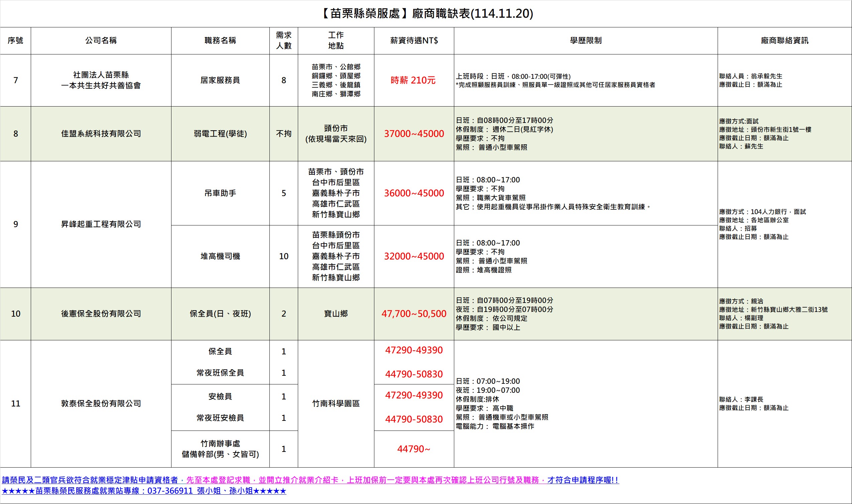852x504 pixels.
Task: Click the 47,700~50,500 salary figure
Action: (413, 314)
